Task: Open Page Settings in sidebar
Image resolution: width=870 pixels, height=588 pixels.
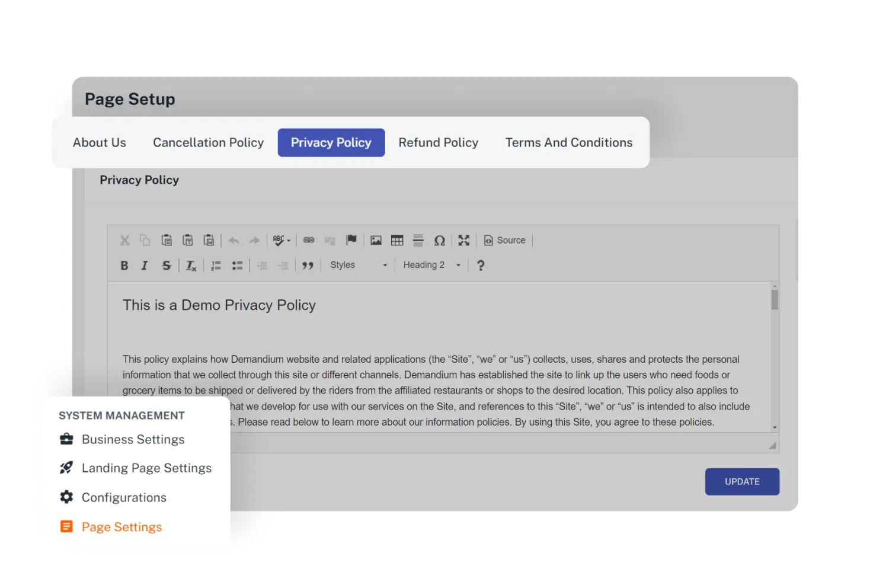Action: tap(111, 527)
